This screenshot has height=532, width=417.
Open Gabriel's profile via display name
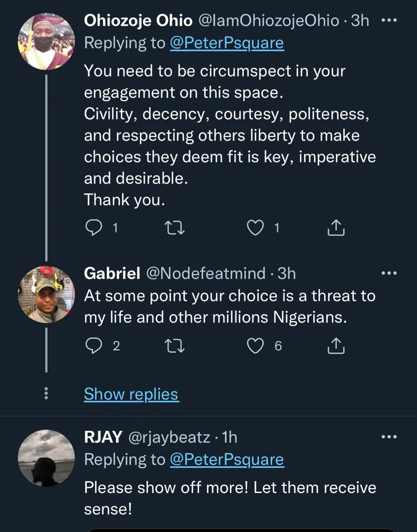(112, 273)
